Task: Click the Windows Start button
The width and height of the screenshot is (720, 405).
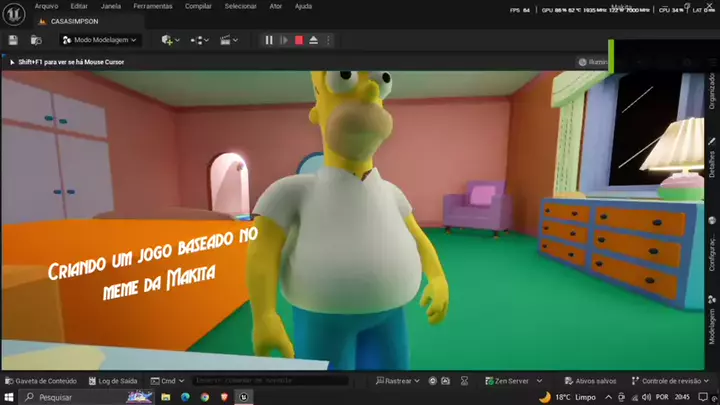Action: tap(9, 397)
